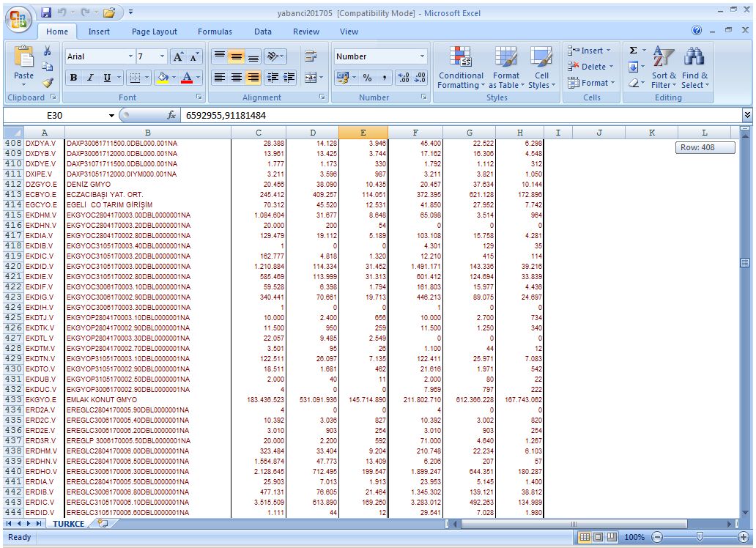Select column E header
The width and height of the screenshot is (756, 548).
[x=363, y=133]
